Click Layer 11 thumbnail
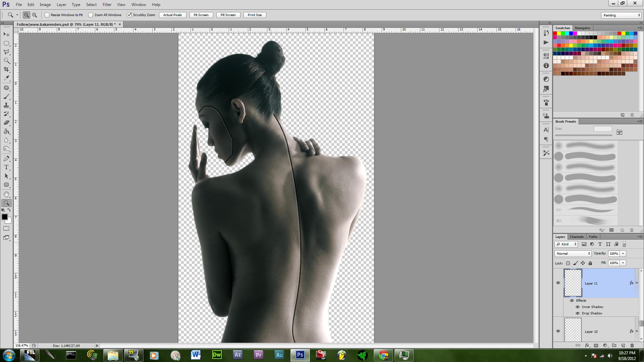Viewport: 644px width, 362px height. pos(573,283)
